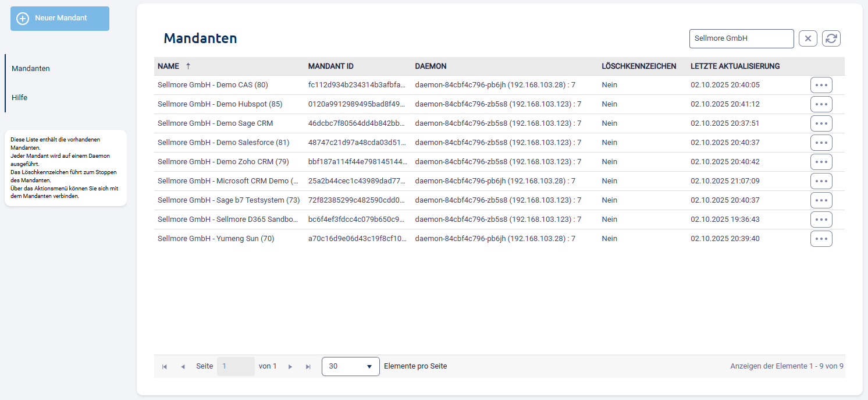This screenshot has height=400, width=868.
Task: Select the Demo Zoho CRM (79) row
Action: [x=223, y=162]
